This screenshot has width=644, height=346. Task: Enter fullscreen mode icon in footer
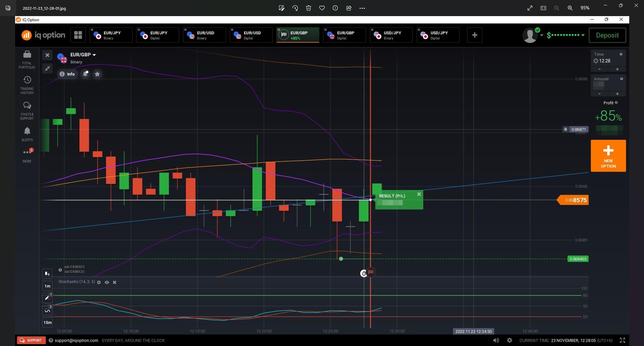point(622,340)
